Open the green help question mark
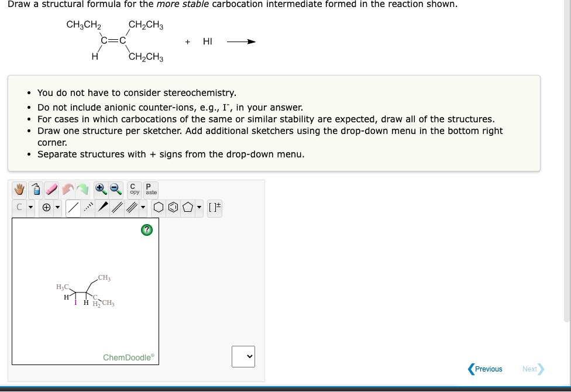 147,230
